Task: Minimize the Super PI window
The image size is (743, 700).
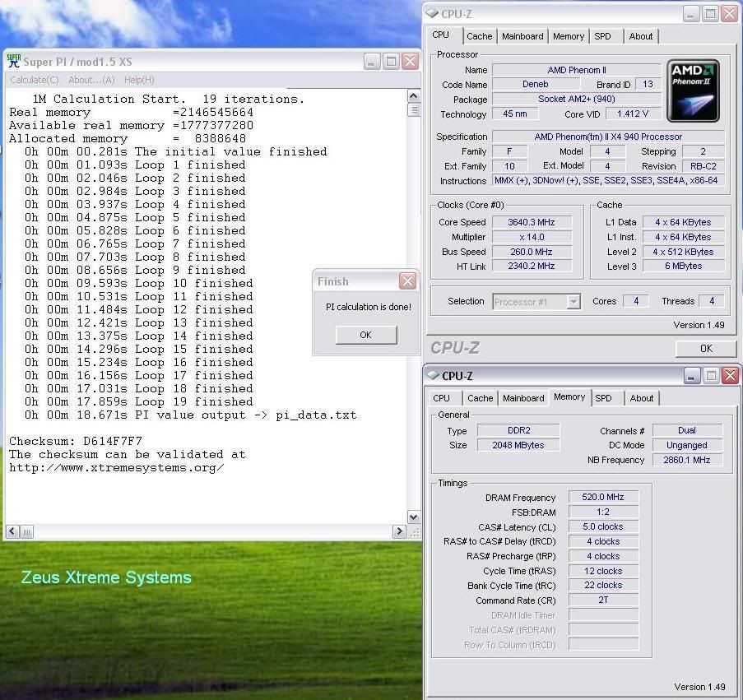Action: click(372, 62)
